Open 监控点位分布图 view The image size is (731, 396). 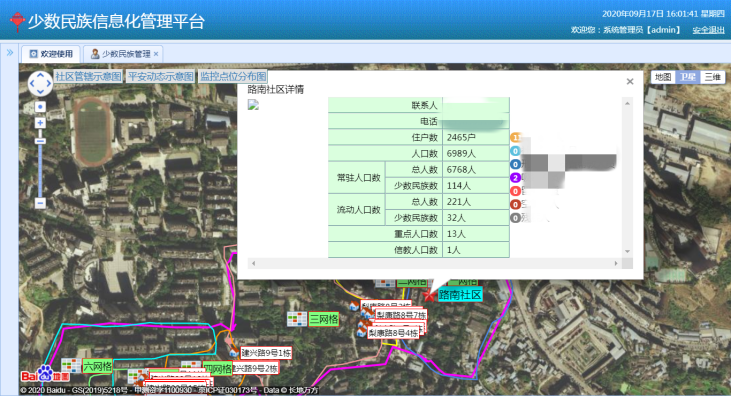click(233, 76)
